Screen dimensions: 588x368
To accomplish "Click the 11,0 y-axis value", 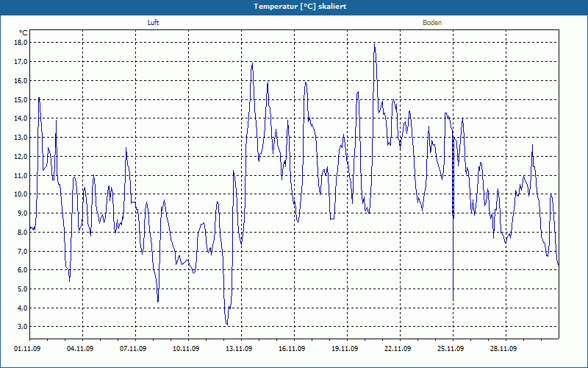I will coord(21,175).
